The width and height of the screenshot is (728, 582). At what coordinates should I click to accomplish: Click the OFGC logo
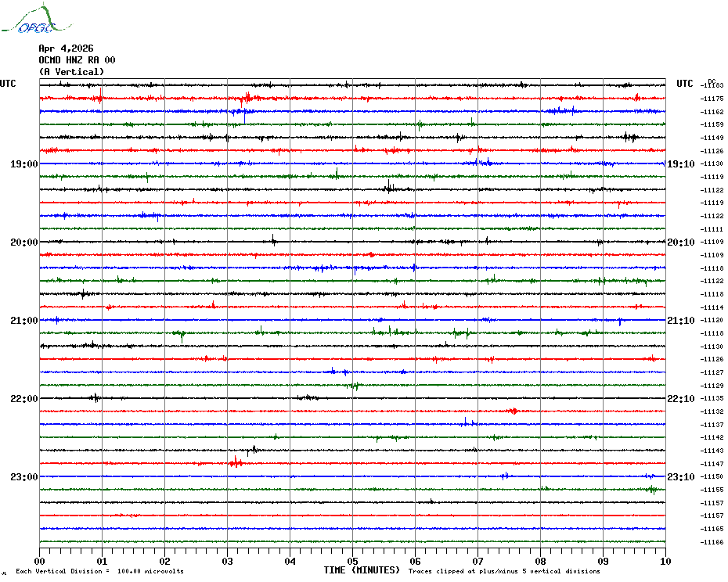[x=36, y=19]
